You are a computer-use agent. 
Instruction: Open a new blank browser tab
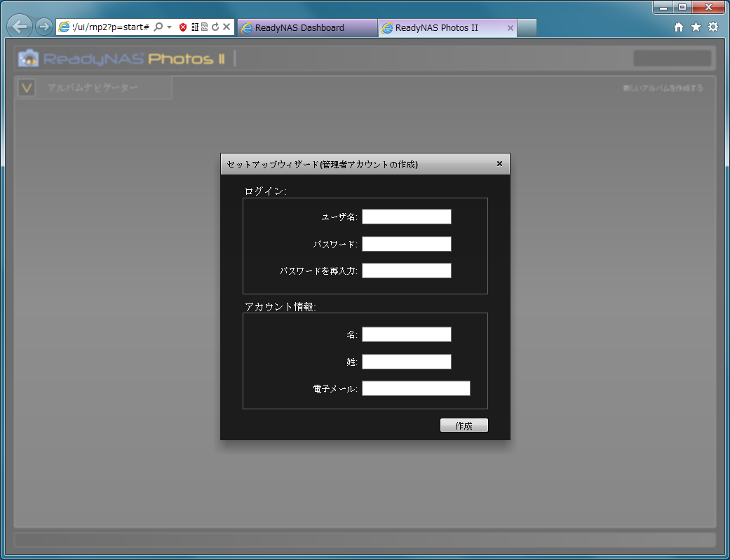pyautogui.click(x=527, y=28)
